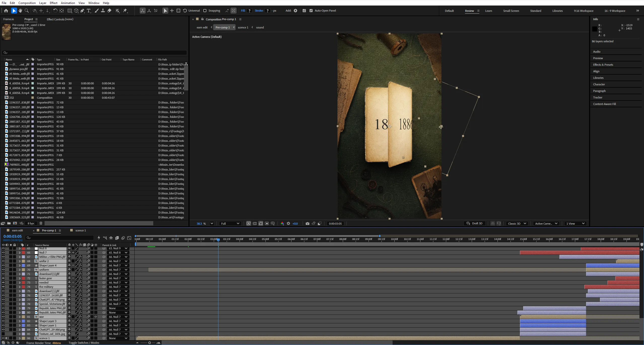Toggle visibility of scence 1 layer
Image resolution: width=644 pixels, height=345 pixels.
[x=3, y=338]
